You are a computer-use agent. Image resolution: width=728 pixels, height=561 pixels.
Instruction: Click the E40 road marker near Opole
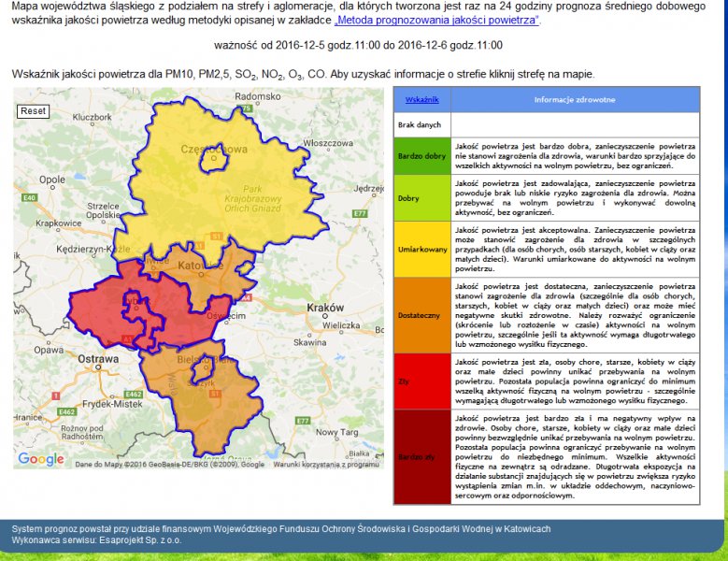[x=29, y=198]
